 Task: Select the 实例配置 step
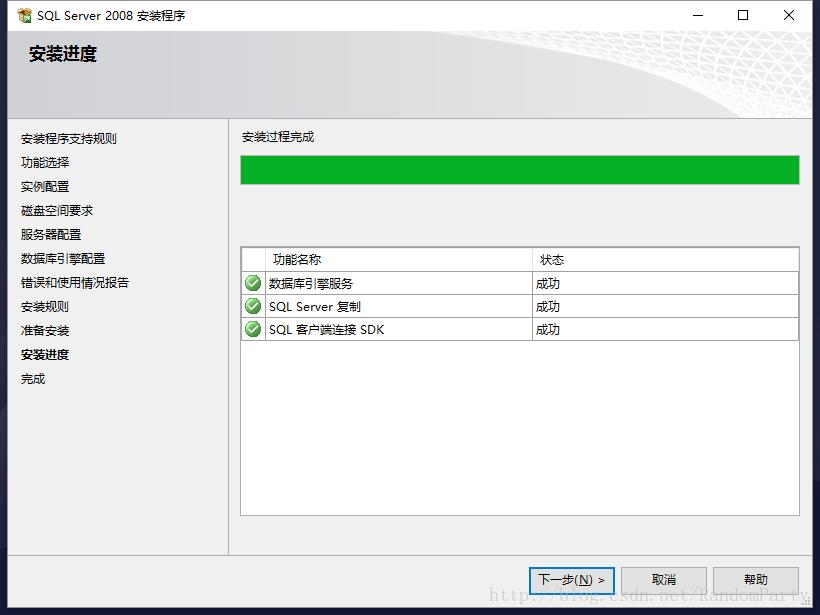45,187
